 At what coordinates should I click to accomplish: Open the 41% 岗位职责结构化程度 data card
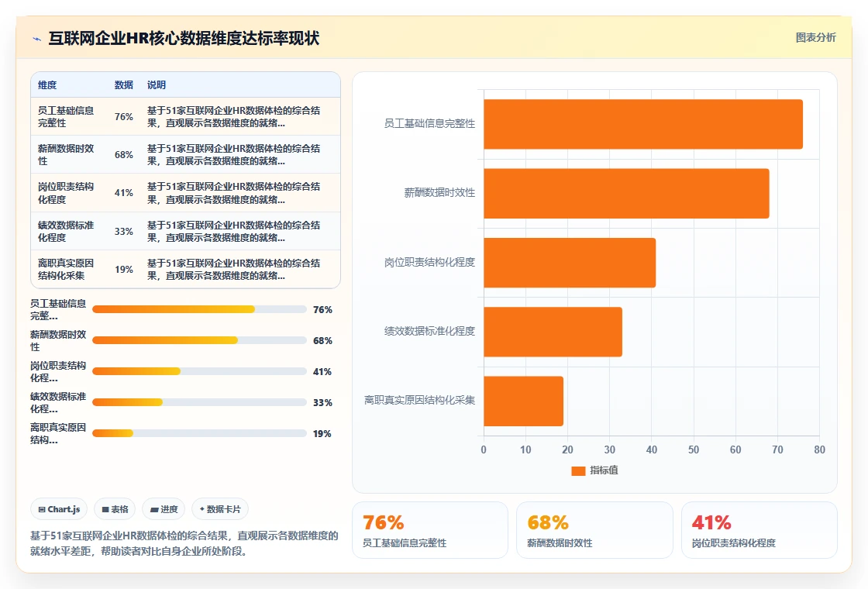[x=759, y=530]
